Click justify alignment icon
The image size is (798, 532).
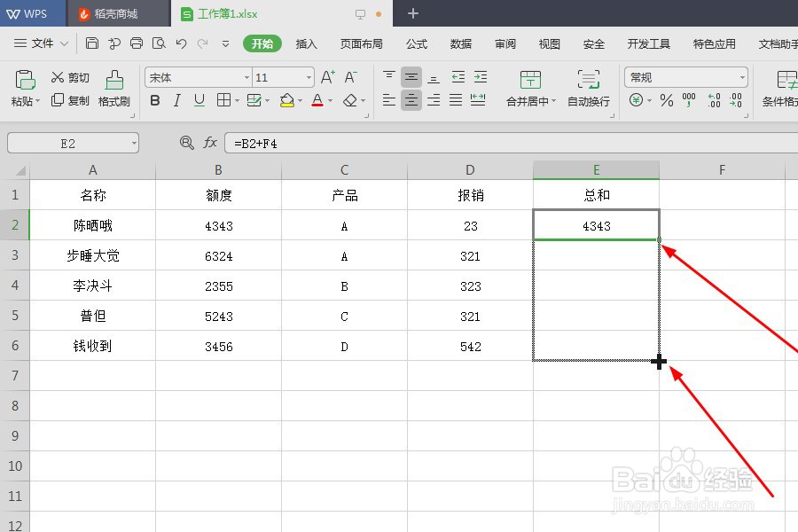[456, 100]
